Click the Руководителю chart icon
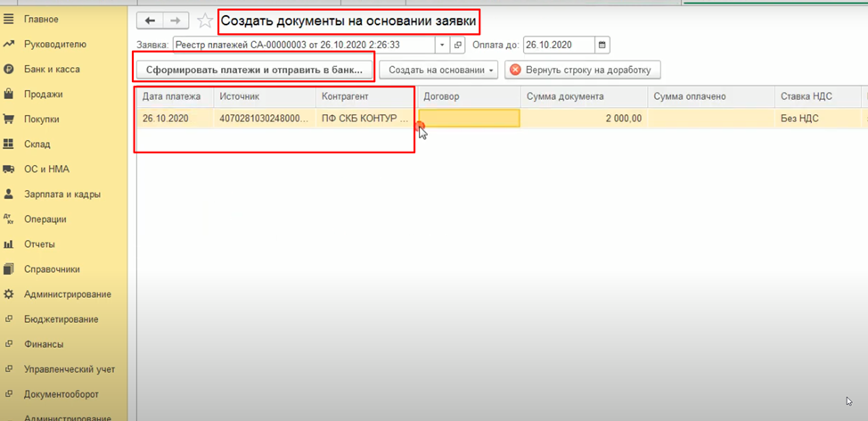The height and width of the screenshot is (421, 868). coord(8,45)
